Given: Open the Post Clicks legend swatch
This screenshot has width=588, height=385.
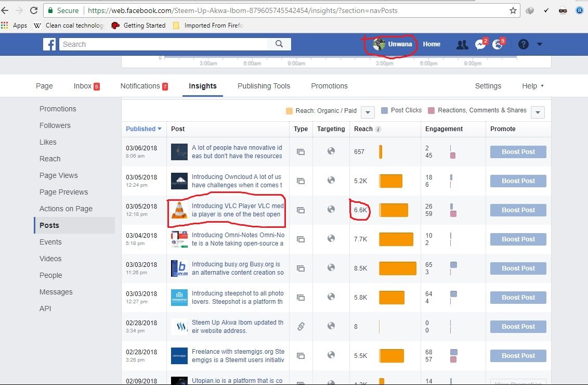Looking at the screenshot, I should [x=384, y=110].
